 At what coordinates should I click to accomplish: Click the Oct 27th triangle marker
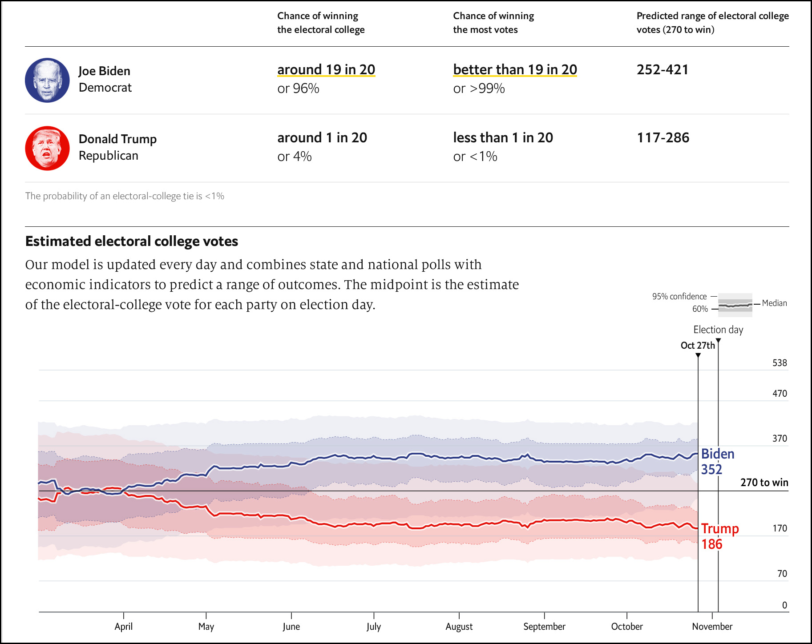(698, 355)
